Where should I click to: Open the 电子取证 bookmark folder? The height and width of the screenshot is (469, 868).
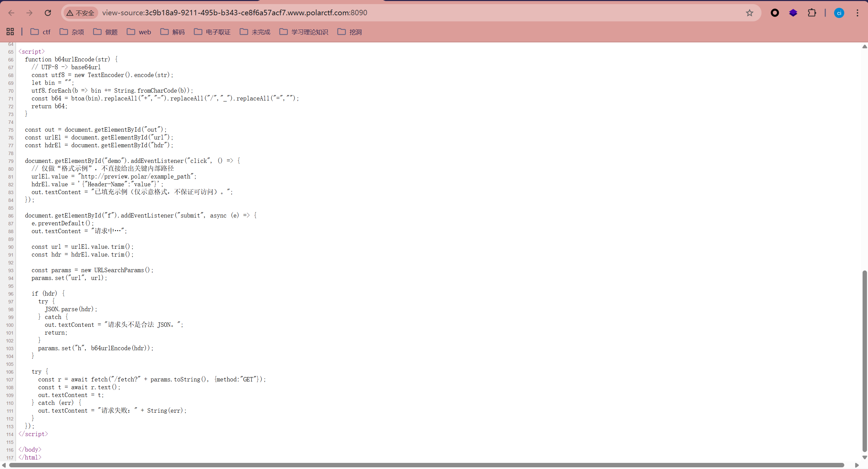point(212,32)
